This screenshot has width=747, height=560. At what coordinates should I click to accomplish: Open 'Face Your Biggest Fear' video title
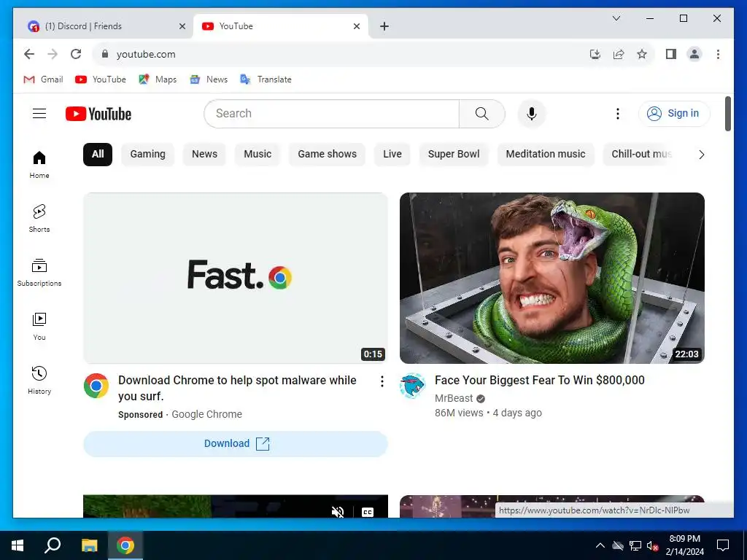[x=539, y=380]
